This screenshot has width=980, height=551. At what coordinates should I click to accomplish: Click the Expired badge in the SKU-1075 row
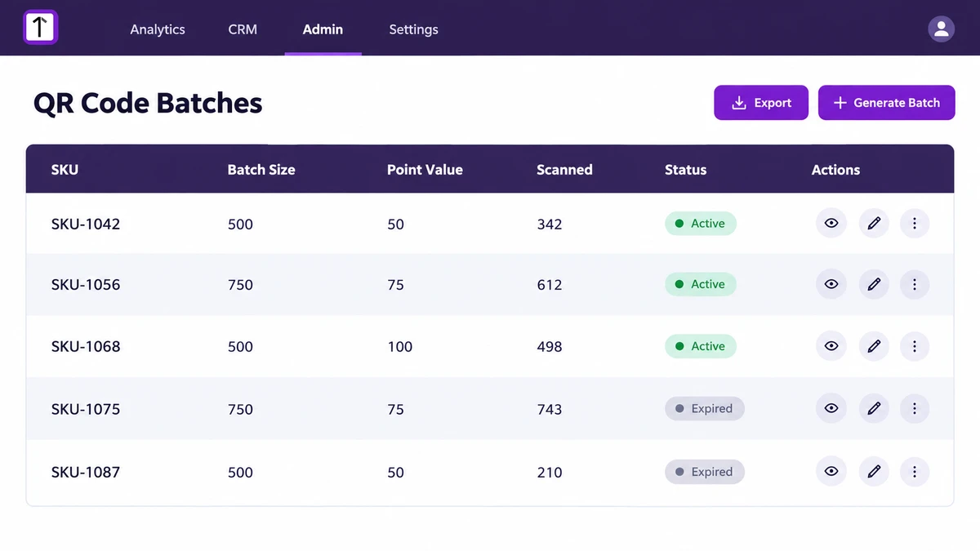704,408
